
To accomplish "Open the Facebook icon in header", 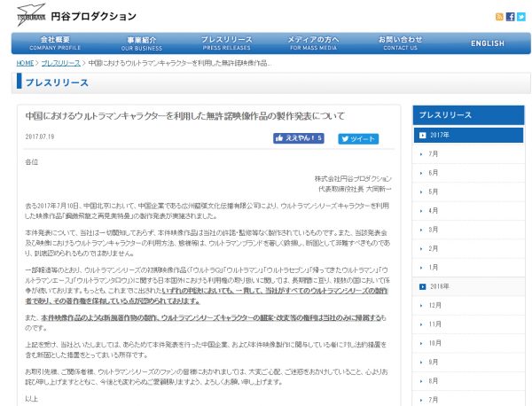I will pyautogui.click(x=511, y=17).
